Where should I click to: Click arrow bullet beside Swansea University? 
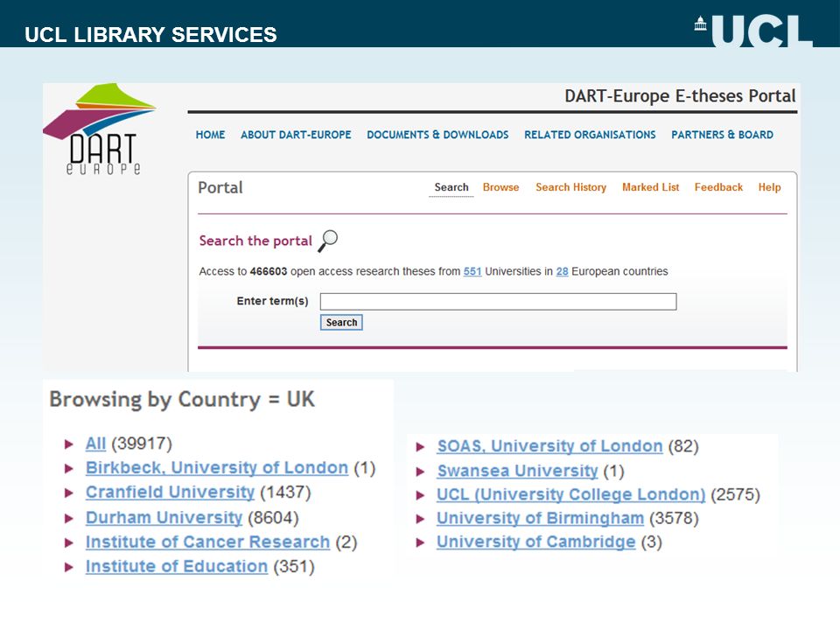pos(421,472)
